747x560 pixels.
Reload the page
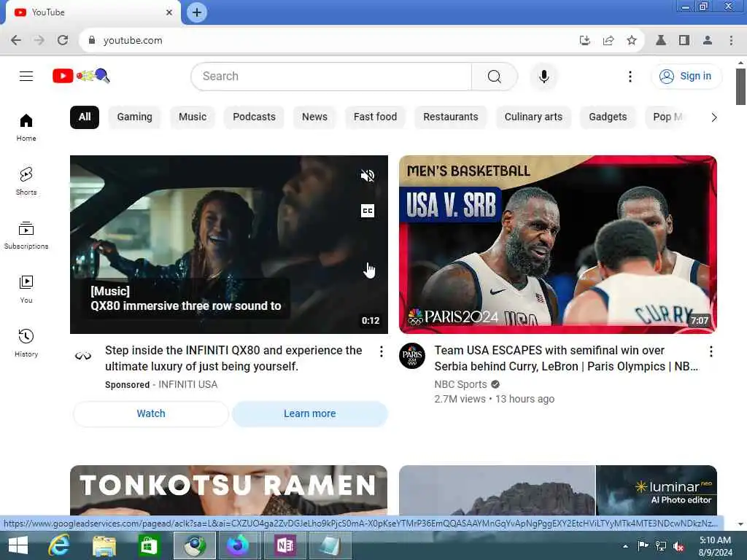pos(63,41)
